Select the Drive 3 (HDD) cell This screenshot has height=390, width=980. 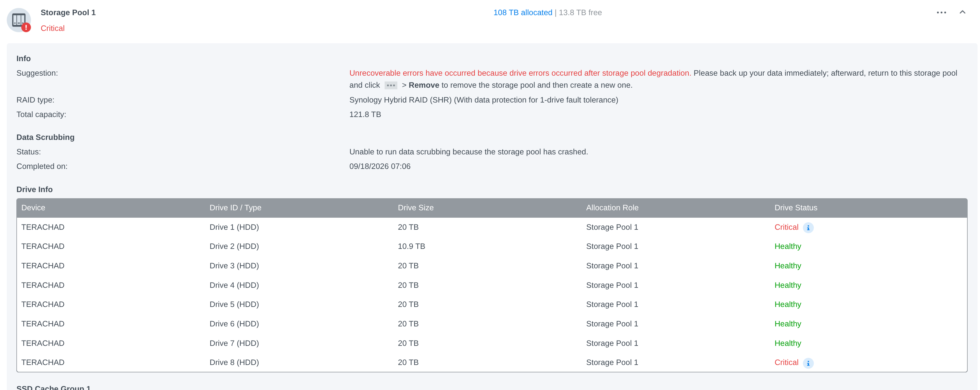click(x=234, y=266)
